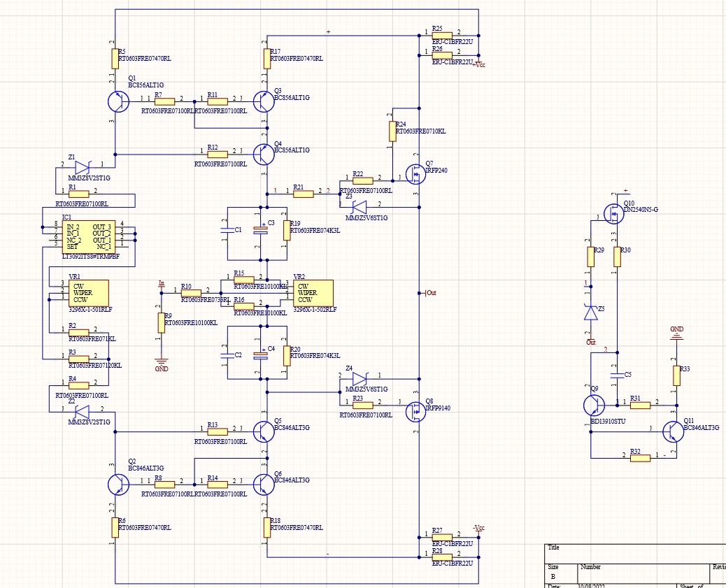Select the Q7 IRFP240 MOSFET symbol

pyautogui.click(x=415, y=174)
